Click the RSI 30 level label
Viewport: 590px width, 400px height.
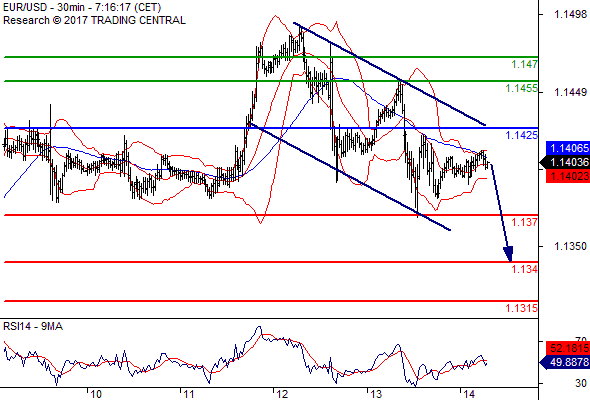581,383
